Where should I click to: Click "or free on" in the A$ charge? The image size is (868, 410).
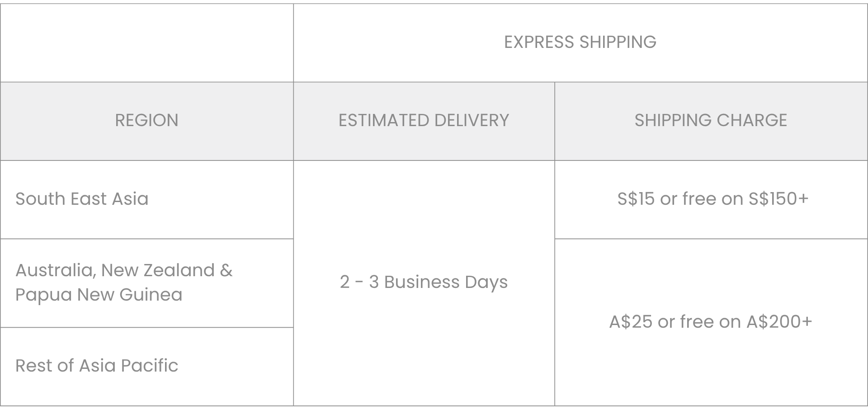[x=699, y=322]
